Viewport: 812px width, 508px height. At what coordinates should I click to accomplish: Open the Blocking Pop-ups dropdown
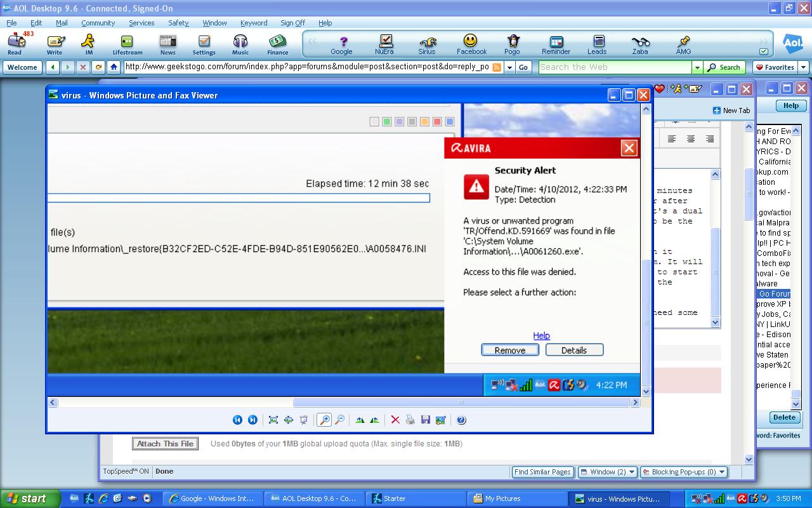coord(683,472)
